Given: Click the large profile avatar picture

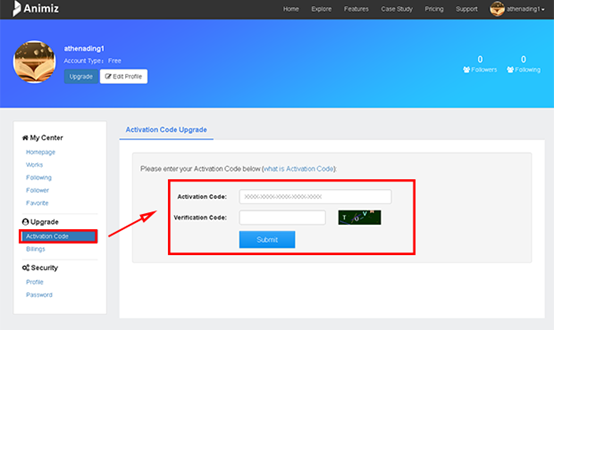Looking at the screenshot, I should (34, 62).
